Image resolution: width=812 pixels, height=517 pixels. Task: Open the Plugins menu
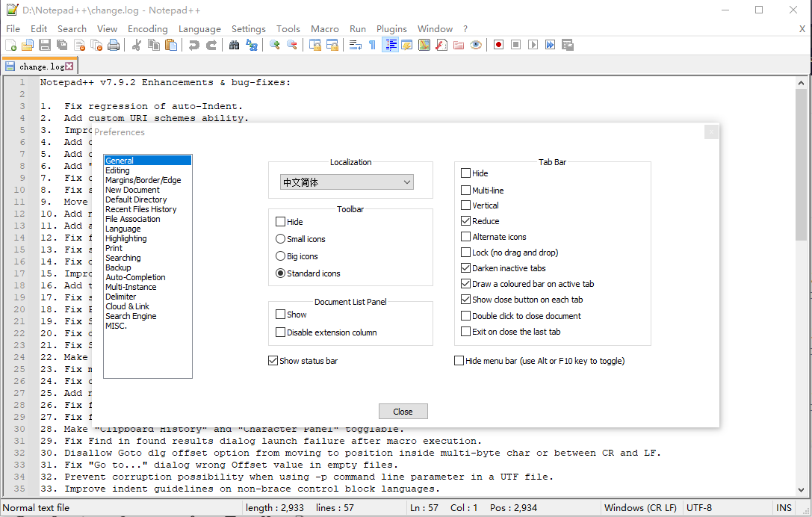[391, 29]
